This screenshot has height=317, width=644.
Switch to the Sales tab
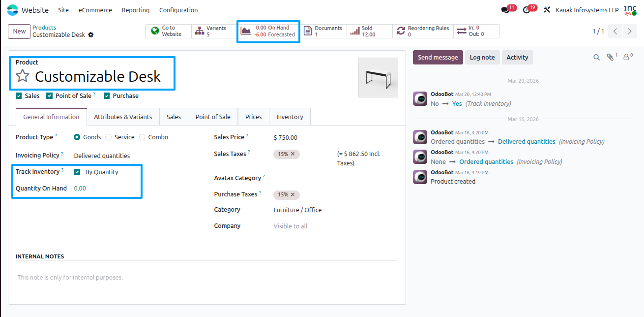(x=174, y=117)
